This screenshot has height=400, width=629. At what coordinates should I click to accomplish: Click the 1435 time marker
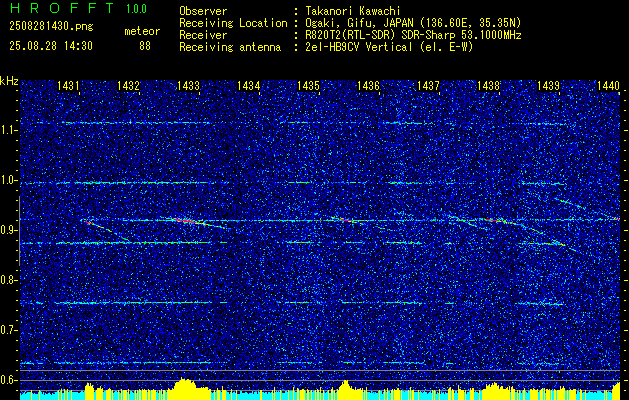(308, 85)
